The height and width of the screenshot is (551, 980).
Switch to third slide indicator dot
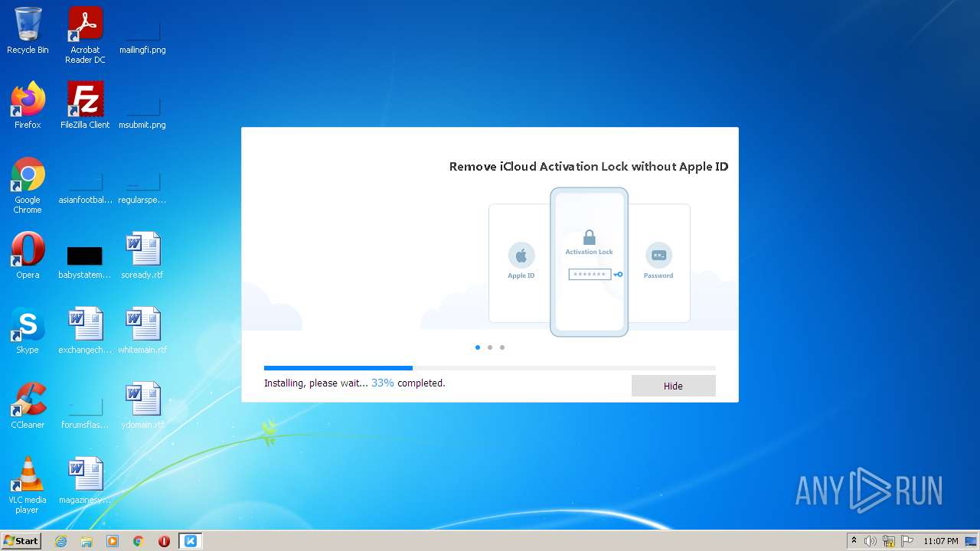tap(502, 347)
